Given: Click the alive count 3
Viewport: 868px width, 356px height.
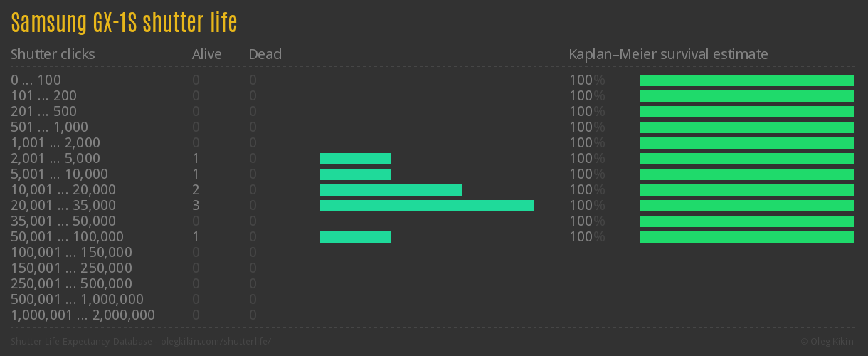Looking at the screenshot, I should pyautogui.click(x=196, y=206).
